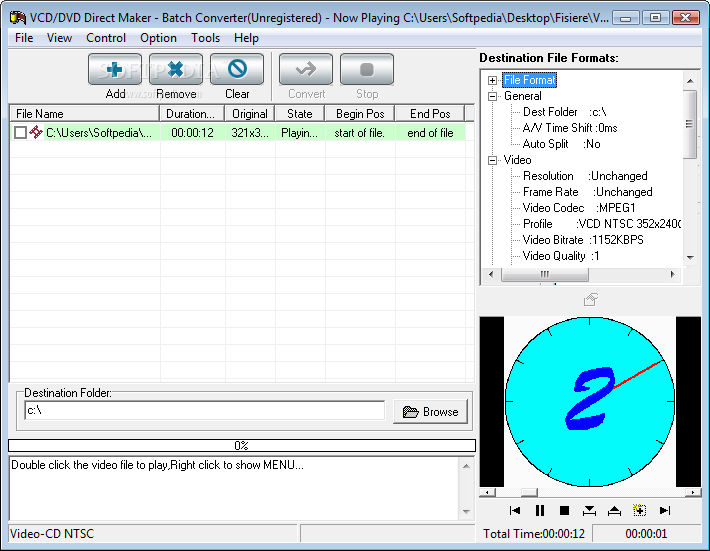Select the Dest Folder tree item

565,112
